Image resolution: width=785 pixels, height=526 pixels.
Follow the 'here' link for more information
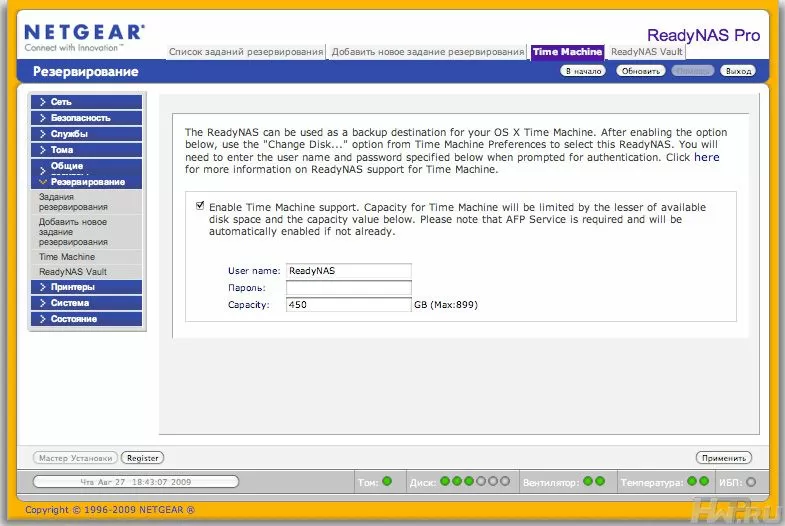pos(706,157)
